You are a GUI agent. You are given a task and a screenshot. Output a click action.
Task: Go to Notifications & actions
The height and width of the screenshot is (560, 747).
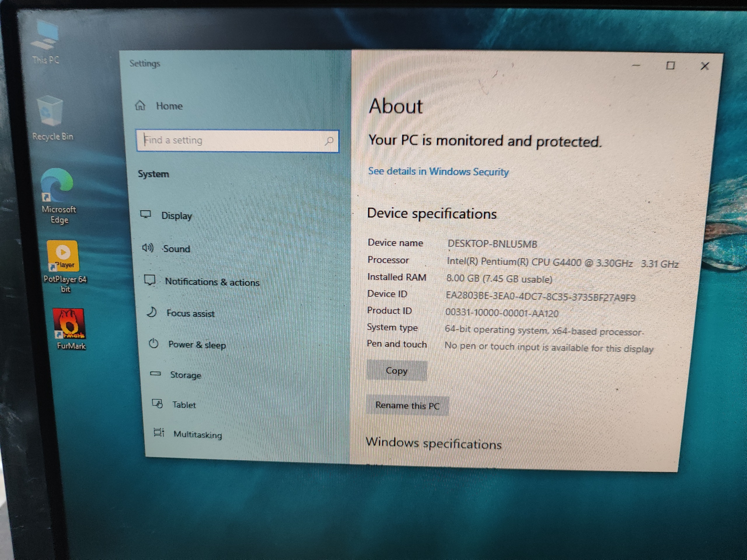pos(212,282)
